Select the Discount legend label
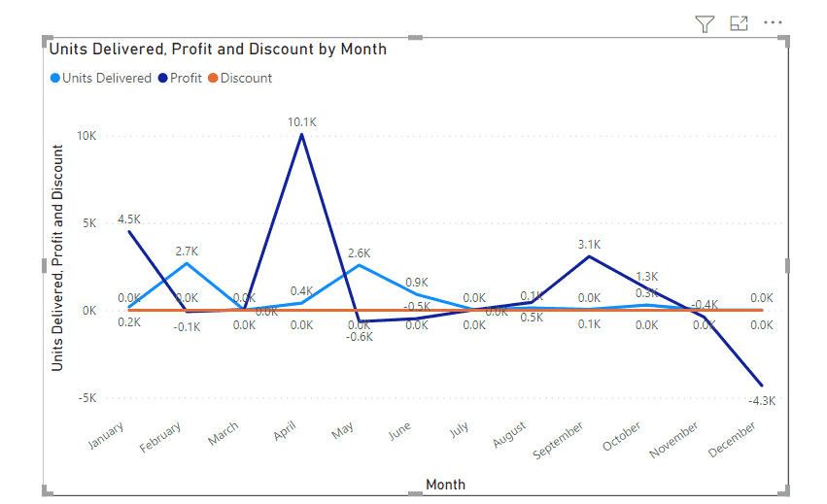The height and width of the screenshot is (504, 827). pyautogui.click(x=246, y=78)
